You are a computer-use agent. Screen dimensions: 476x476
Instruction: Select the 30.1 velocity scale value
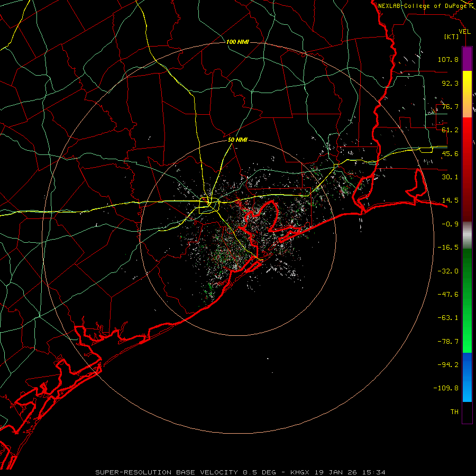click(450, 177)
